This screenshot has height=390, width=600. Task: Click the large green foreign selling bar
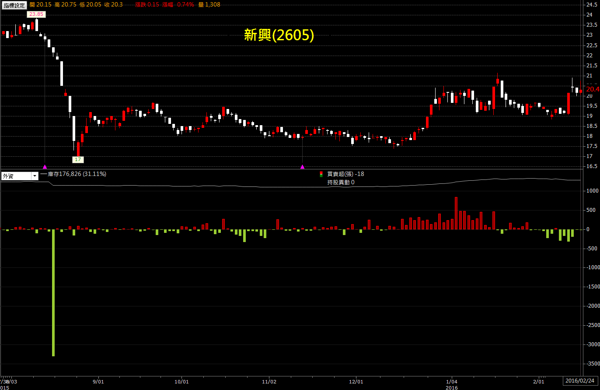tap(54, 293)
